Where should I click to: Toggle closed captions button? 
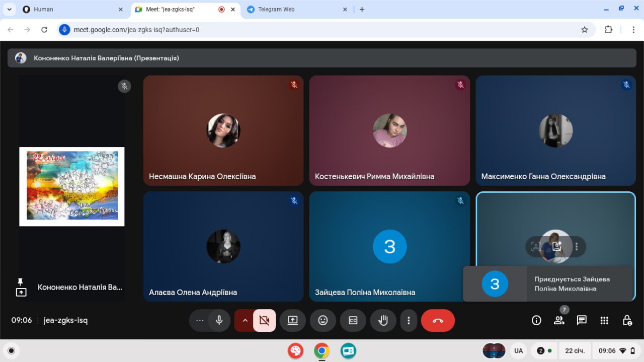point(353,320)
